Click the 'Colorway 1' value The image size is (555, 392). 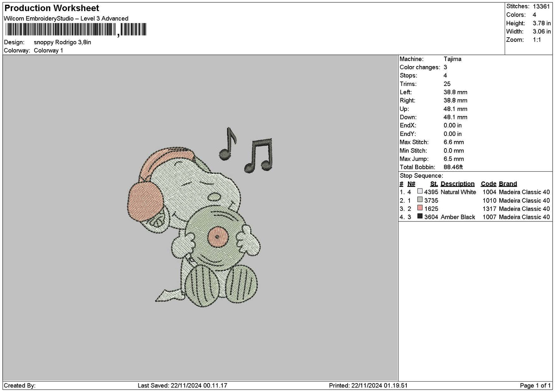click(x=48, y=51)
